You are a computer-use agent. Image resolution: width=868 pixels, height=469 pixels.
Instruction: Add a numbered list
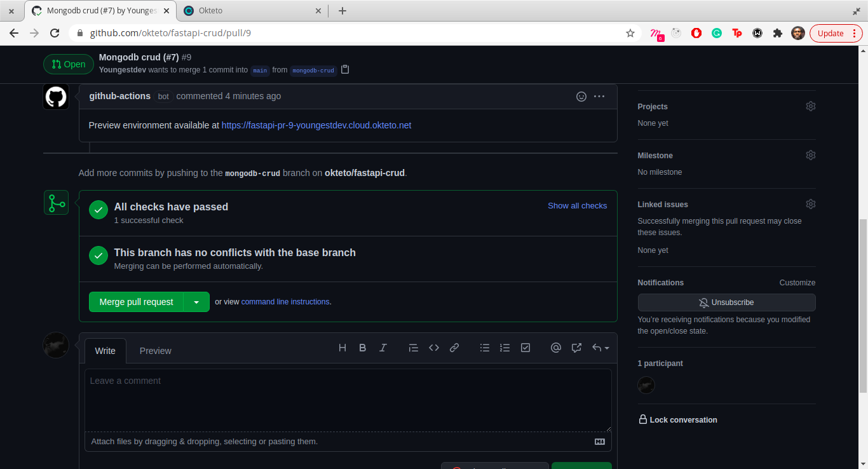505,348
